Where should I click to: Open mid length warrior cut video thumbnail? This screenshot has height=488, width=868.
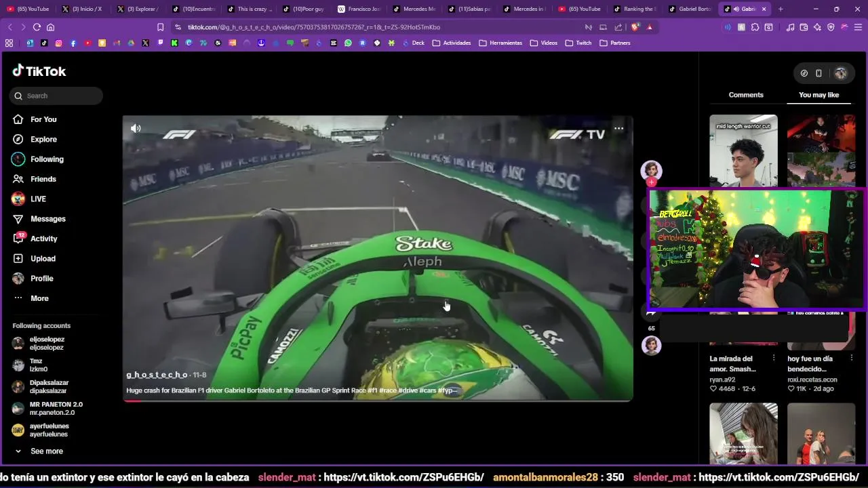coord(743,150)
